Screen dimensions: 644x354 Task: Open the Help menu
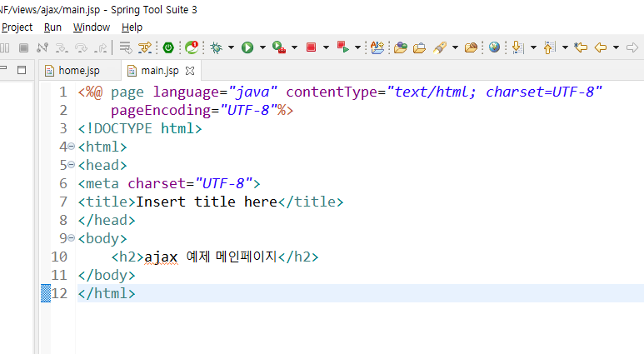pyautogui.click(x=132, y=27)
